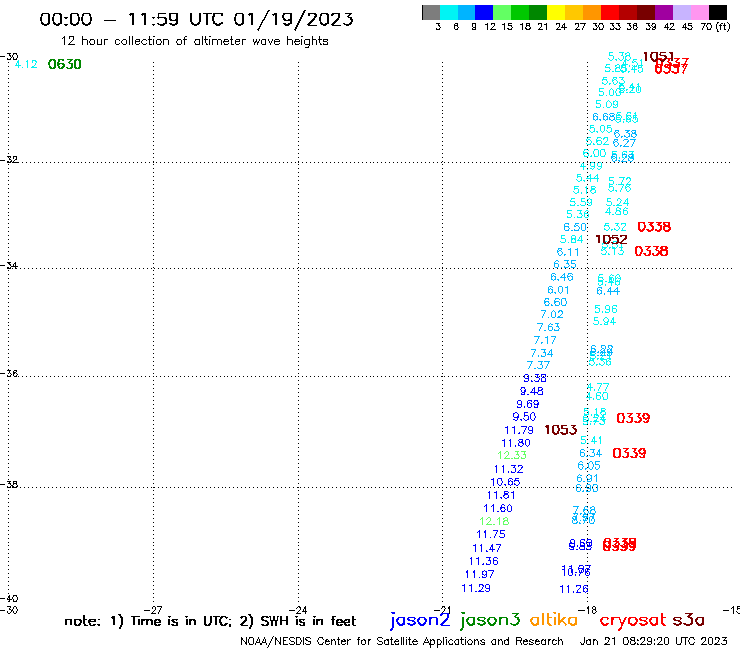Click the 4.12 wave height value
Viewport: 740px width, 650px height.
pyautogui.click(x=26, y=64)
